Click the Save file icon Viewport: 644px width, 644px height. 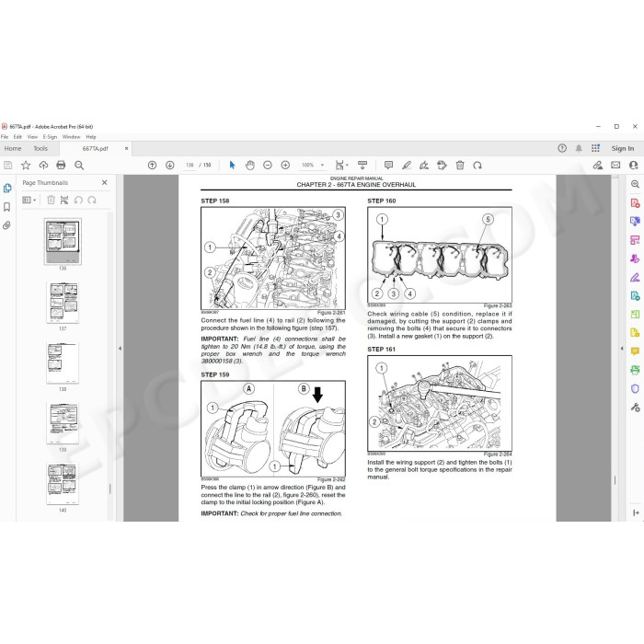coord(7,165)
